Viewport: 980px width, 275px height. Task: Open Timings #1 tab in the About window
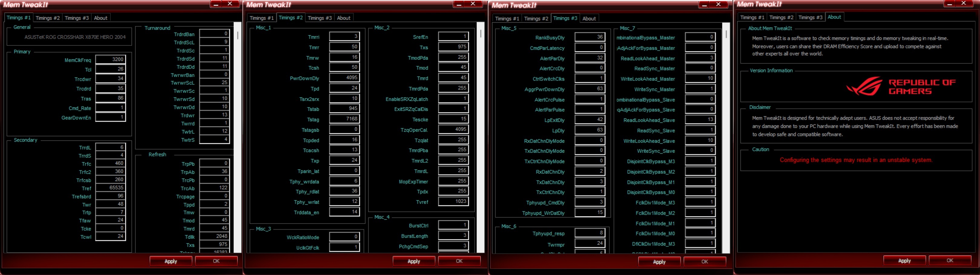pyautogui.click(x=752, y=18)
